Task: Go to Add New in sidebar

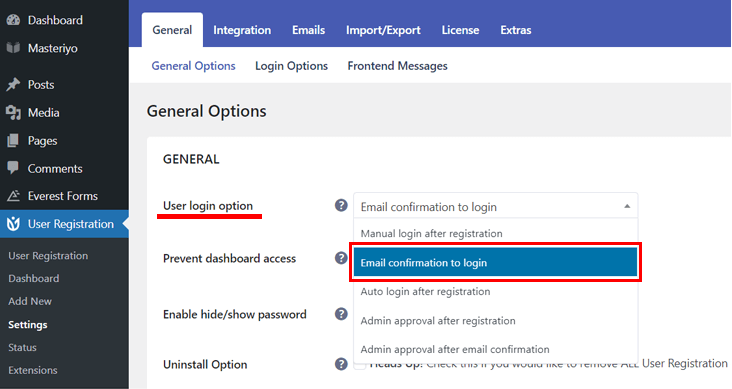Action: pyautogui.click(x=30, y=301)
